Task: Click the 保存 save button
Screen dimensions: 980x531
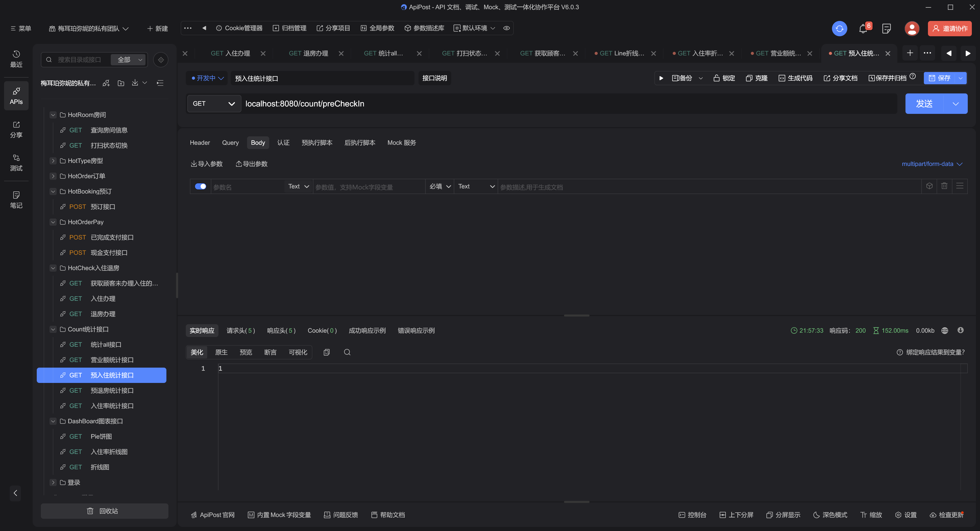Action: (x=939, y=78)
